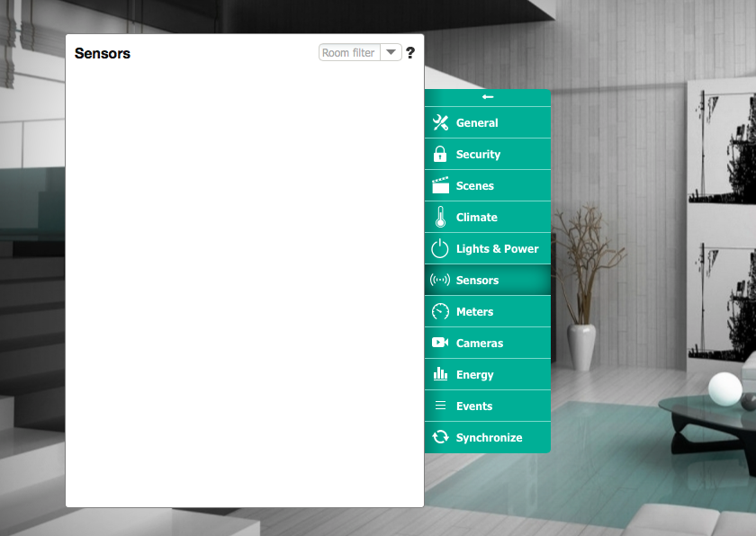Go to the Climate menu section
The height and width of the screenshot is (536, 756).
pyautogui.click(x=476, y=218)
